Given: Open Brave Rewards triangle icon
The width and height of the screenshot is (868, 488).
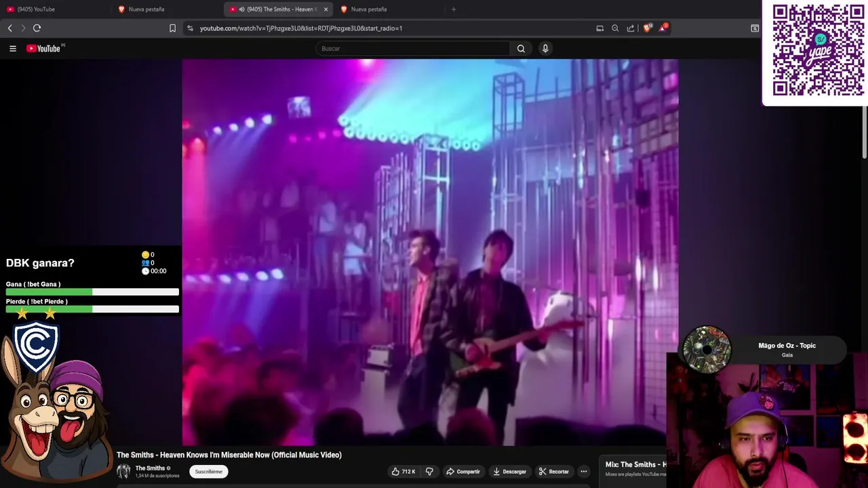Looking at the screenshot, I should point(663,28).
